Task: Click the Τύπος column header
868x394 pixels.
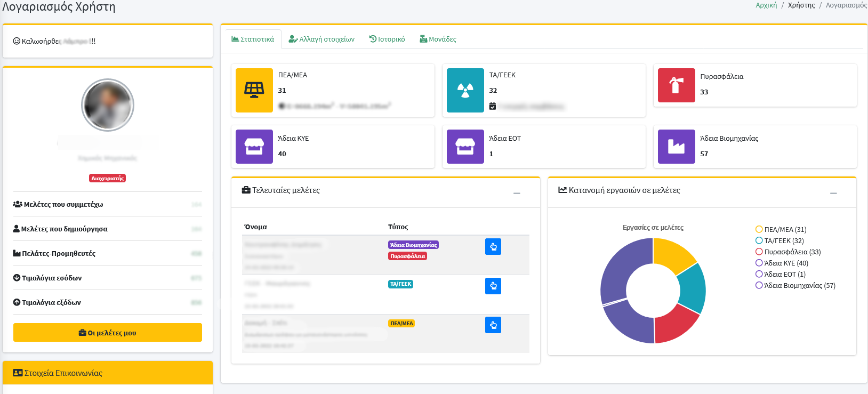Action: (x=398, y=227)
